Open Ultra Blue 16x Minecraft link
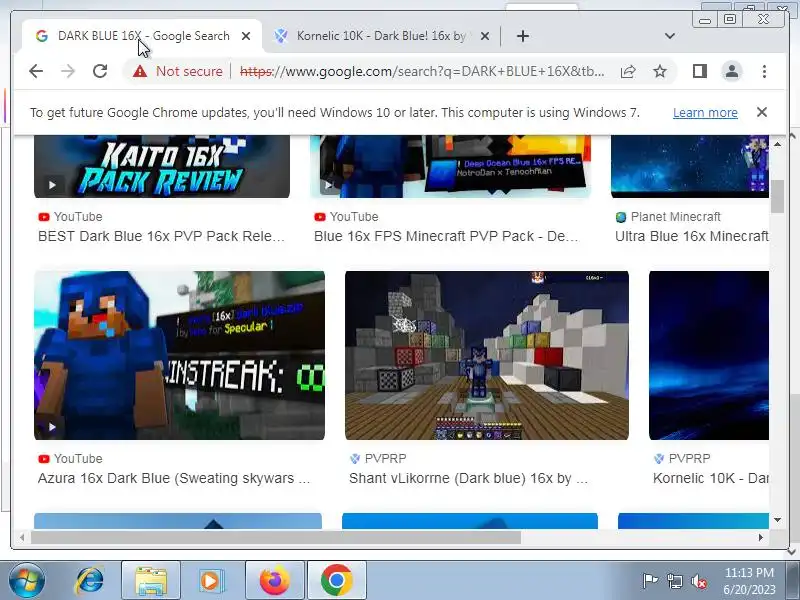The height and width of the screenshot is (600, 800). 692,236
